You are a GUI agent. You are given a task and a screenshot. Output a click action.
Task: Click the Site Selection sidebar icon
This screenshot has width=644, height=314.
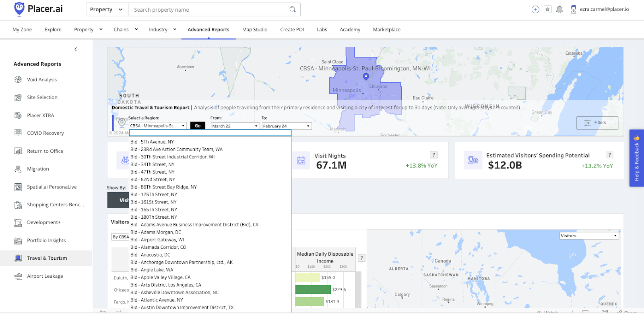(18, 97)
